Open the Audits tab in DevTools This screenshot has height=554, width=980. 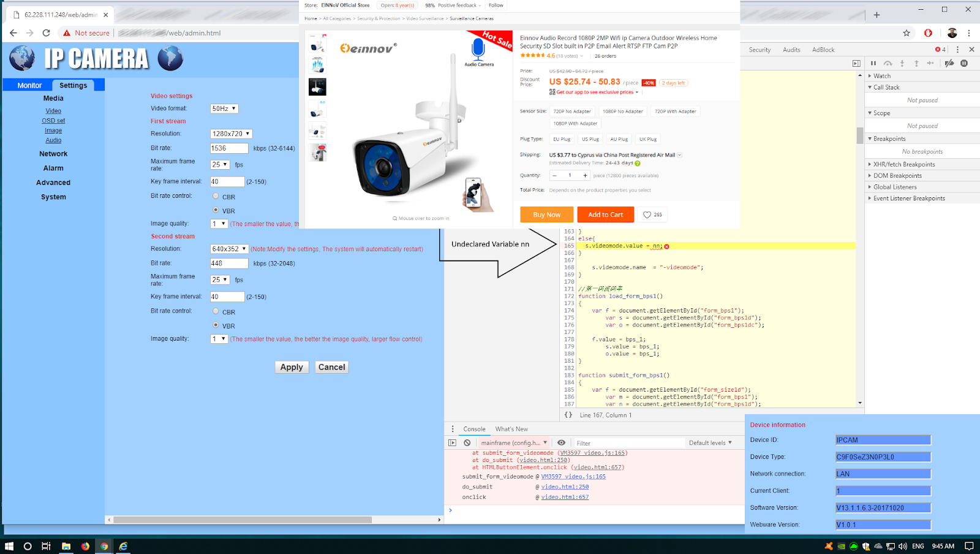pos(791,50)
